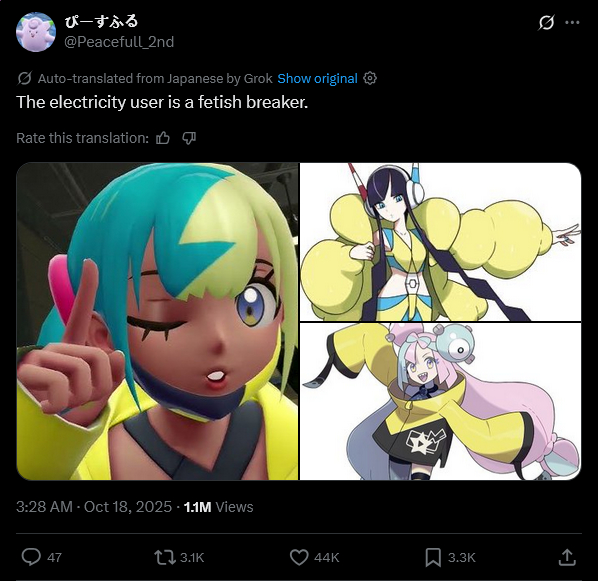Open the winking green-haired character image

click(x=157, y=321)
